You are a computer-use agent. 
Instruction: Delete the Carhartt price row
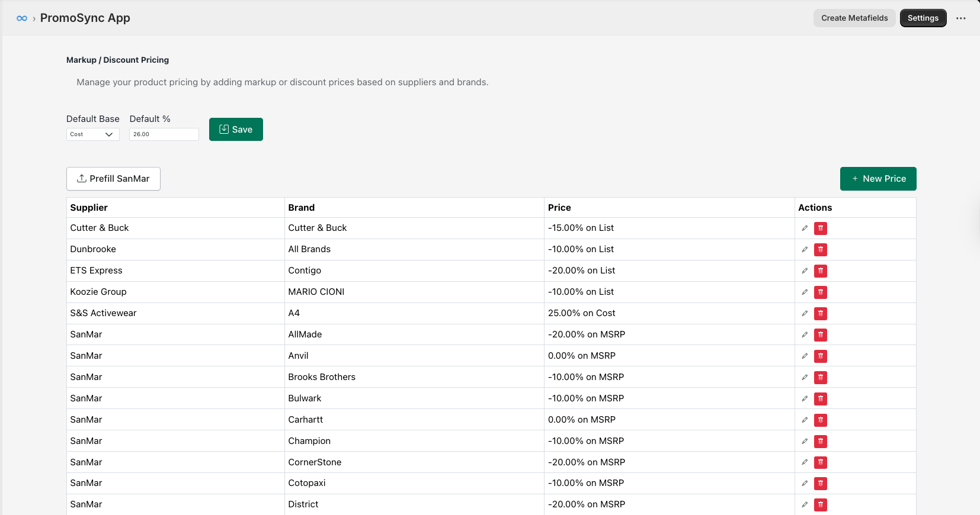(x=821, y=420)
